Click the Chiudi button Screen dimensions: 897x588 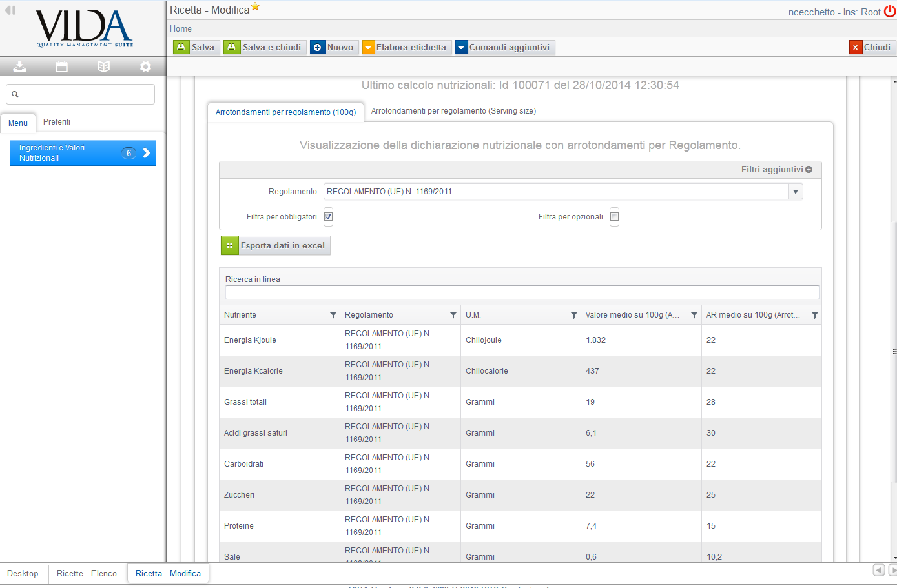pyautogui.click(x=872, y=47)
